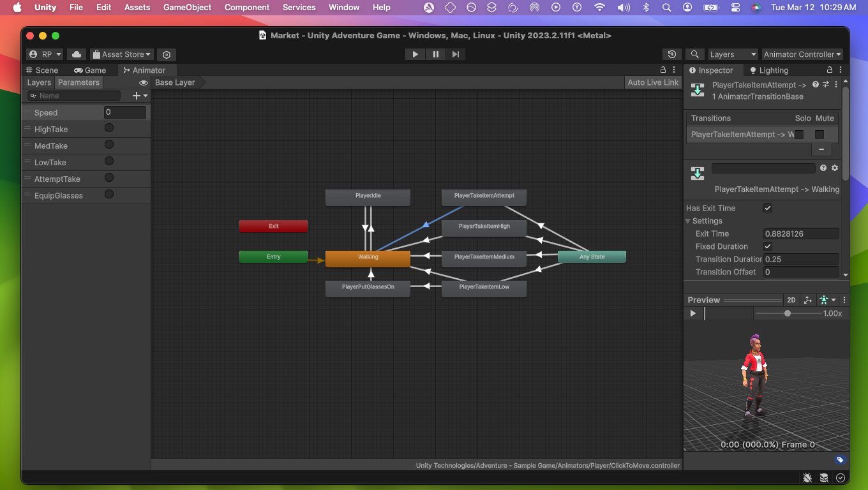868x490 pixels.
Task: Click the Auto Live Link button
Action: pos(652,82)
